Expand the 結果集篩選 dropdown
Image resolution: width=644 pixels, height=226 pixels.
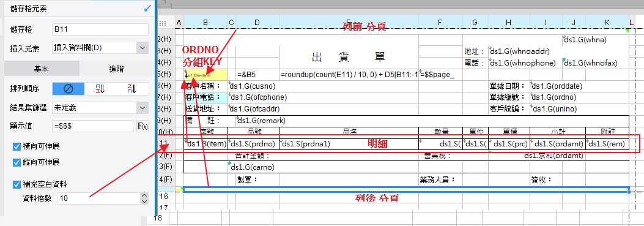click(100, 108)
